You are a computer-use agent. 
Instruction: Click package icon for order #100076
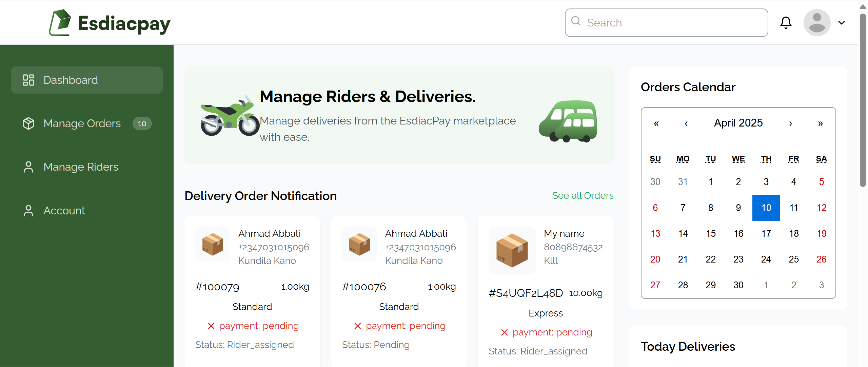(359, 244)
